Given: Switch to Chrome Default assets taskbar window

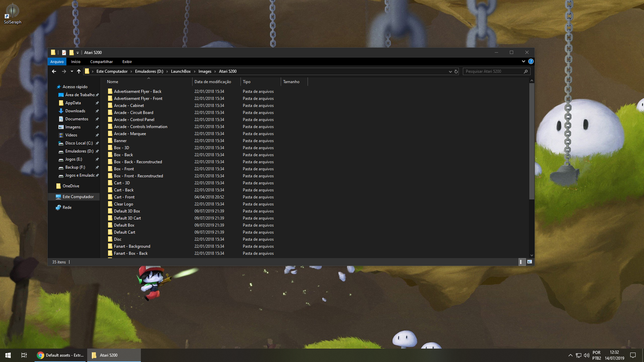Looking at the screenshot, I should (x=60, y=355).
